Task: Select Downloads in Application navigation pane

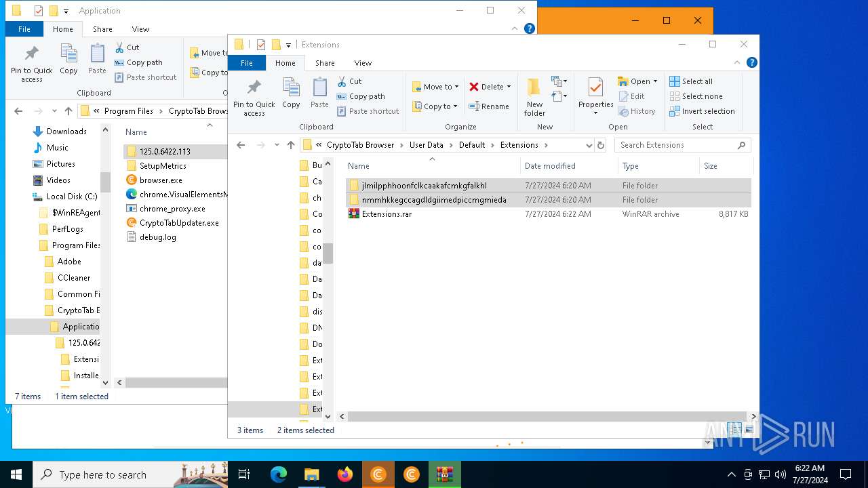Action: click(x=66, y=131)
